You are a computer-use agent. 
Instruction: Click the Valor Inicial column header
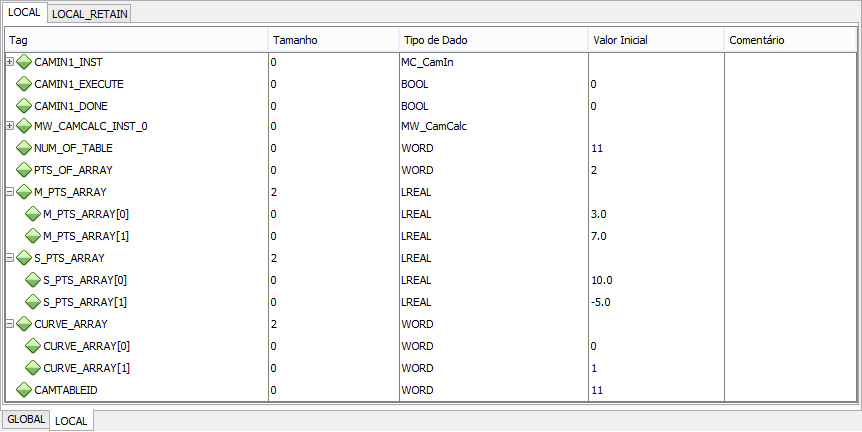655,40
